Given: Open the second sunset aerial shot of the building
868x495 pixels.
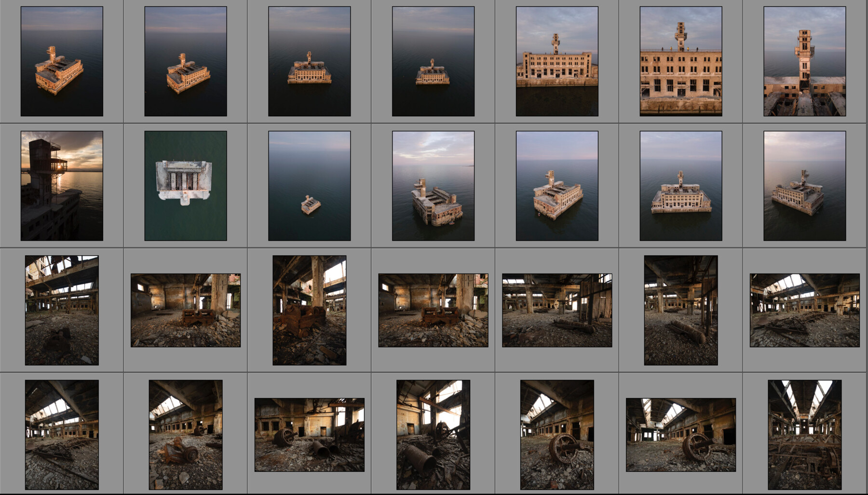Looking at the screenshot, I should pos(186,60).
